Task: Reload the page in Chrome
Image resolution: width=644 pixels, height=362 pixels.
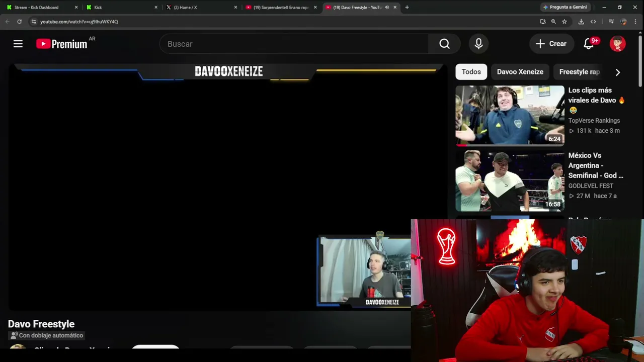Action: point(19,22)
